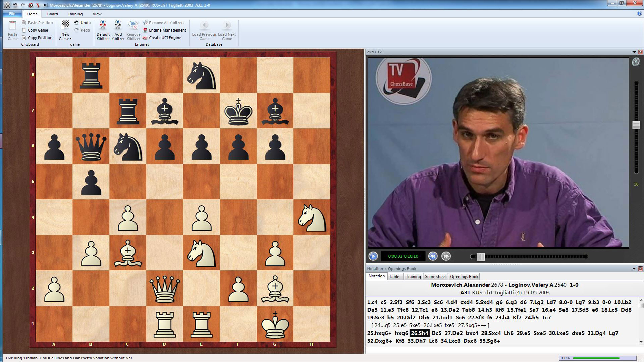Click the video Play button
The image size is (644, 362).
coord(373,256)
